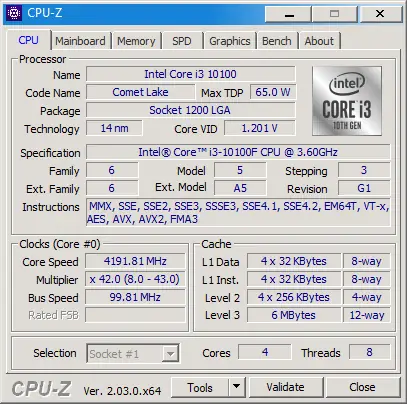Switch to the Mainboard tab
This screenshot has height=404, width=407.
[x=80, y=41]
